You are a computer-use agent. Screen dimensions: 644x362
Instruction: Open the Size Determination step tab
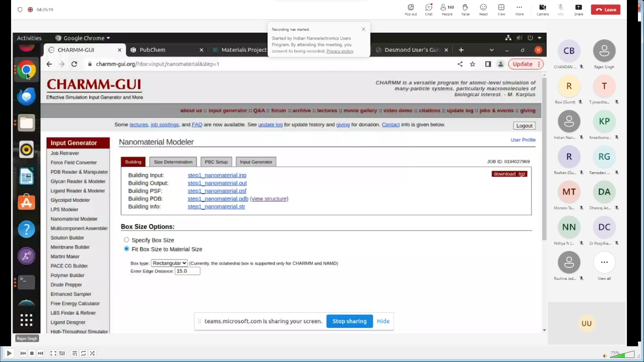pyautogui.click(x=173, y=162)
